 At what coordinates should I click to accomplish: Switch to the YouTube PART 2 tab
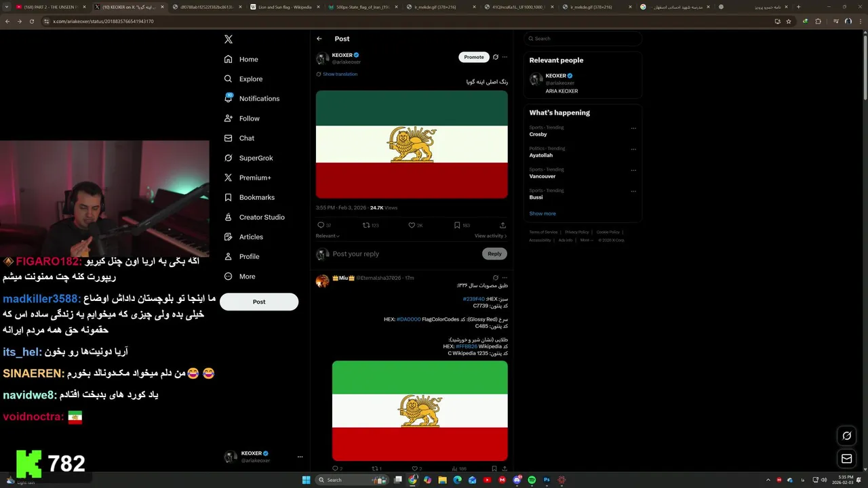pos(50,7)
